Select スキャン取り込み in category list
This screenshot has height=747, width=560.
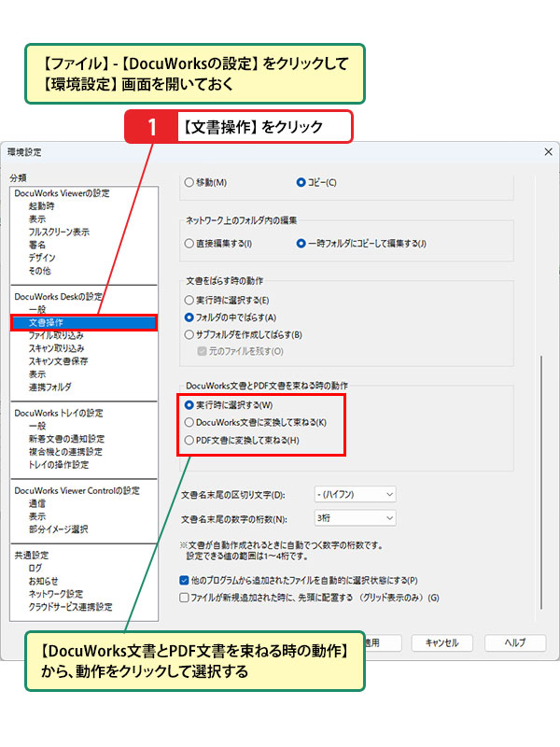pyautogui.click(x=57, y=348)
